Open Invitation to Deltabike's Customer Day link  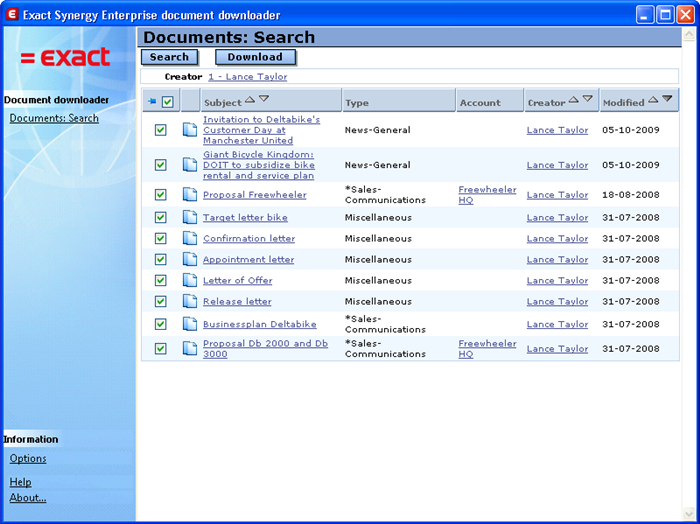tap(261, 130)
